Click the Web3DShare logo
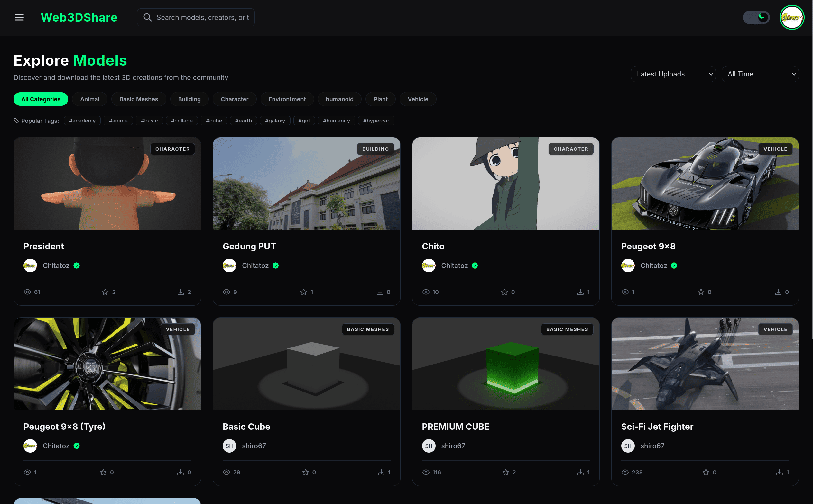Screen dimensions: 813x504 tap(79, 17)
